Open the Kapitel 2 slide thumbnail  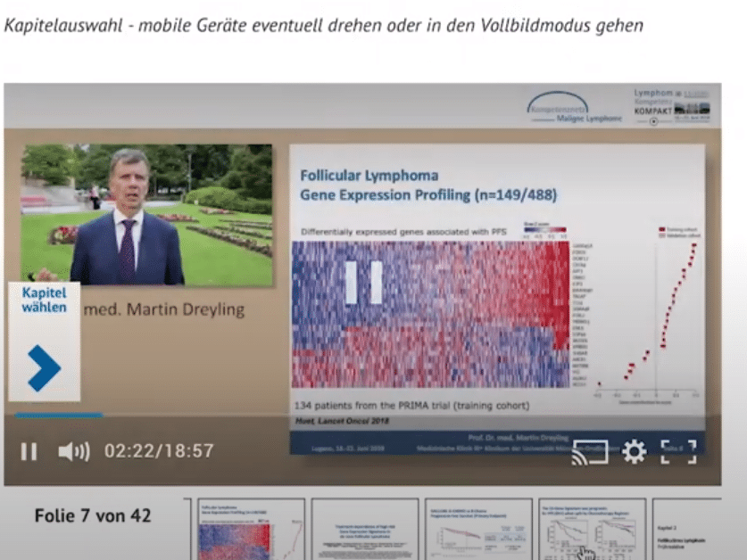[687, 529]
